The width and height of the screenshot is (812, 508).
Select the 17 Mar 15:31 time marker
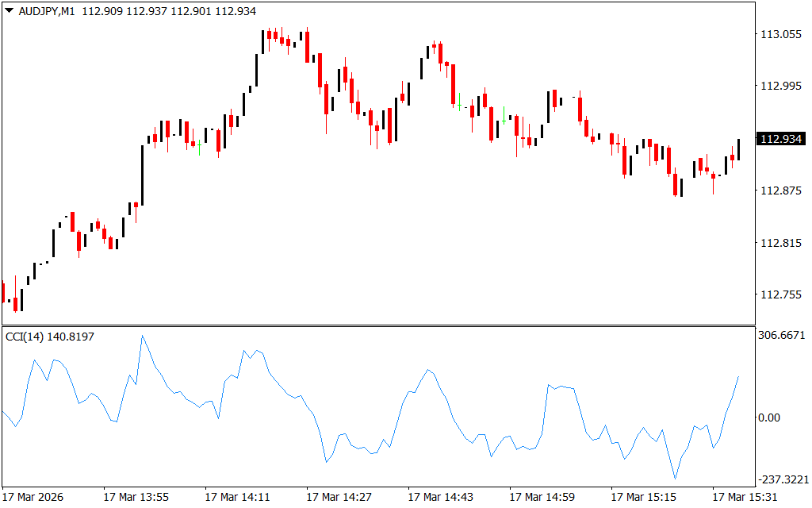(745, 497)
